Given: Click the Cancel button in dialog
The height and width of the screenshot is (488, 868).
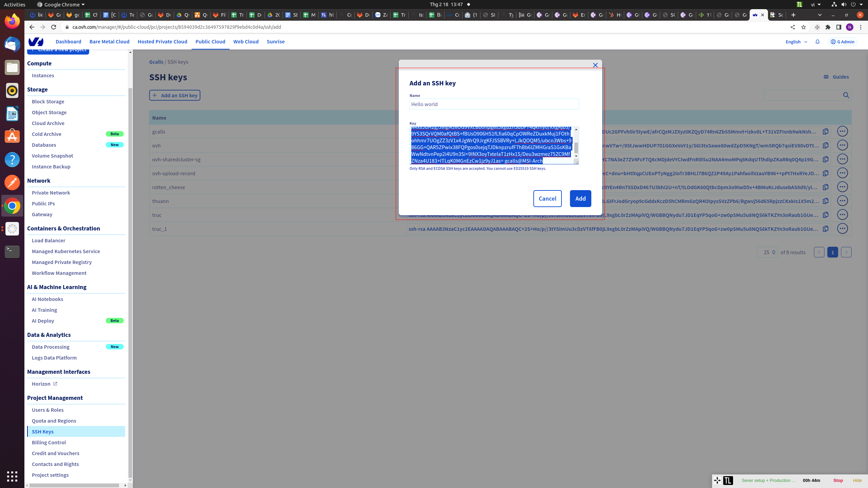Looking at the screenshot, I should click(547, 199).
